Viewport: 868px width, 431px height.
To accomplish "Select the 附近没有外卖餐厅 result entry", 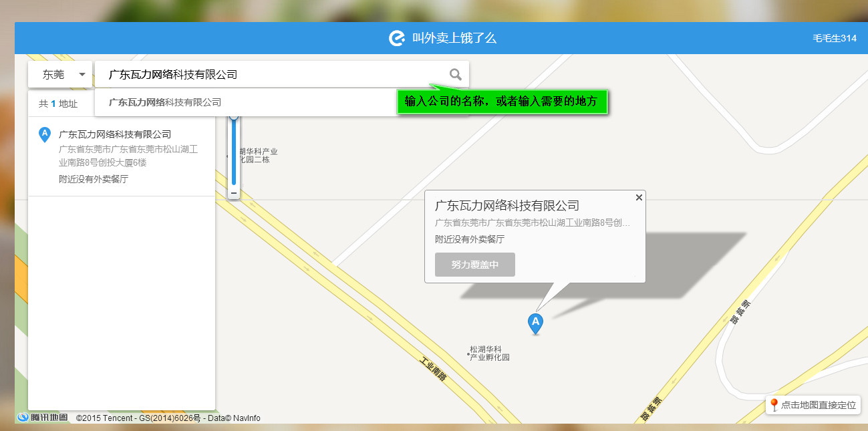I will 92,178.
